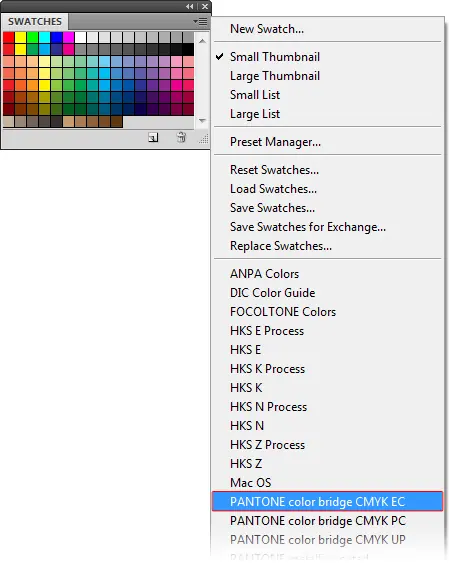The height and width of the screenshot is (571, 449).
Task: Open the Preset Manager
Action: [275, 142]
